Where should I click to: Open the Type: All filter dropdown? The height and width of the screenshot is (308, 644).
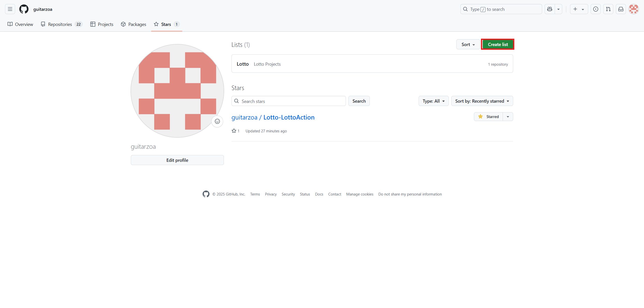tap(433, 101)
